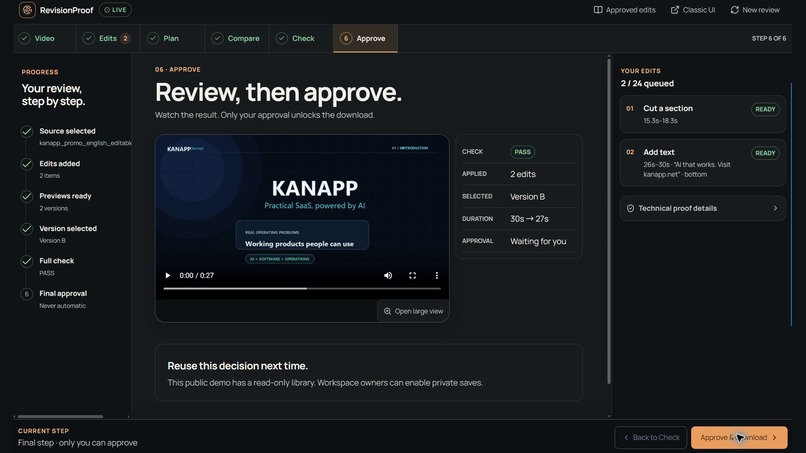
Task: Click the magnifier icon in Open large view
Action: [388, 311]
